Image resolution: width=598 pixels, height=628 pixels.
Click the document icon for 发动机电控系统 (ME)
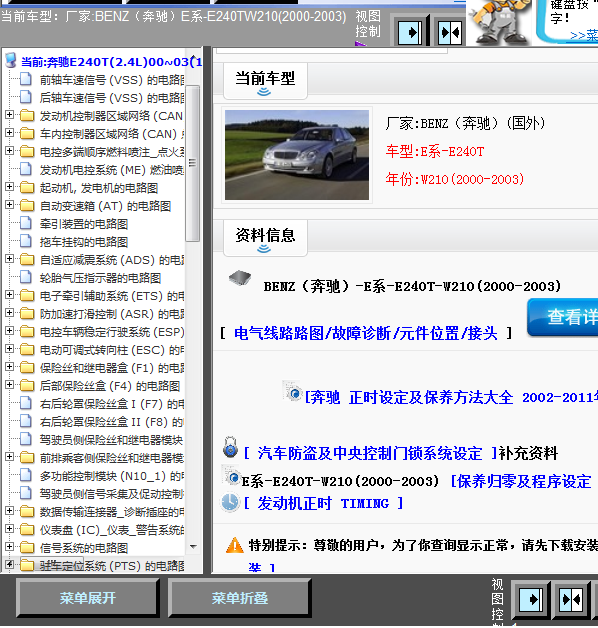pyautogui.click(x=26, y=169)
